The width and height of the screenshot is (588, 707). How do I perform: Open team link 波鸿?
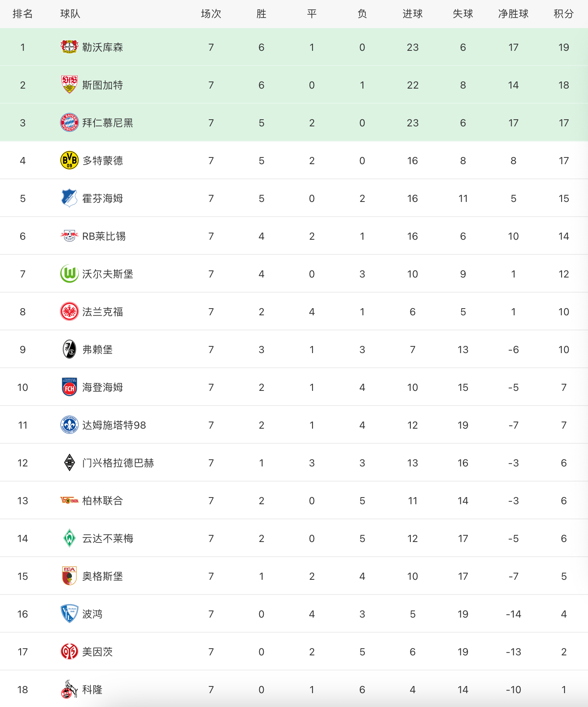(92, 614)
